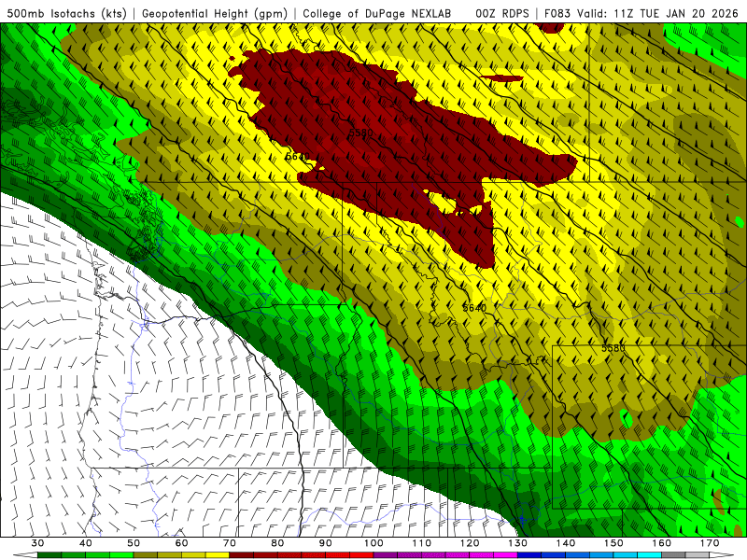This screenshot has width=747, height=560.
Task: Pick the gray colorbar swatch after 160
Action: pos(673,555)
